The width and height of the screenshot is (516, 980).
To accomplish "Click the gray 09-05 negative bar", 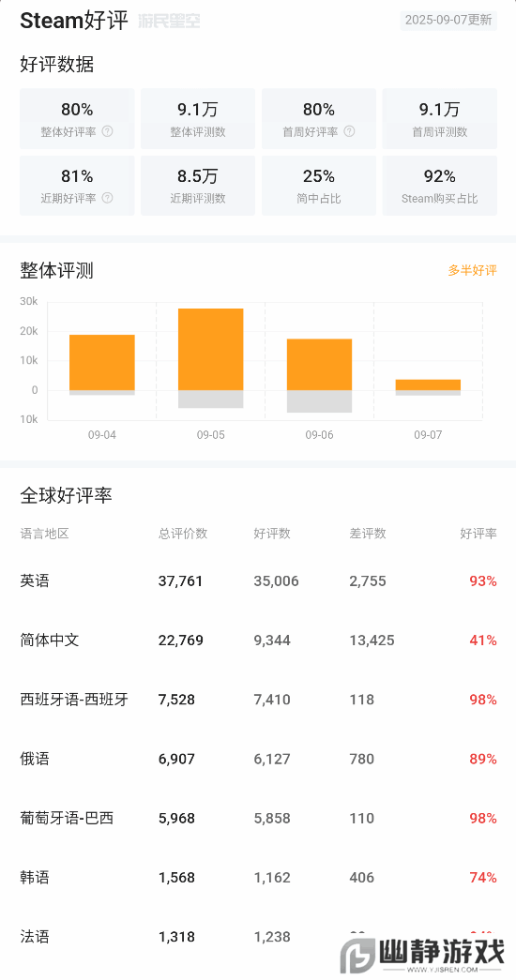I will click(x=211, y=400).
